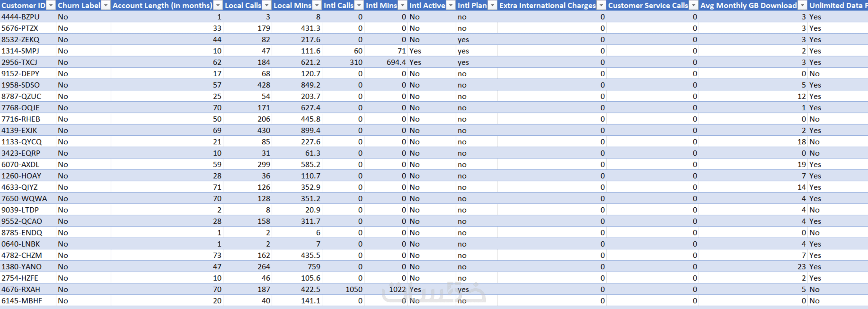Viewport: 868px width, 309px height.
Task: Select cell with customer ID 7716-RHEB
Action: pyautogui.click(x=28, y=119)
